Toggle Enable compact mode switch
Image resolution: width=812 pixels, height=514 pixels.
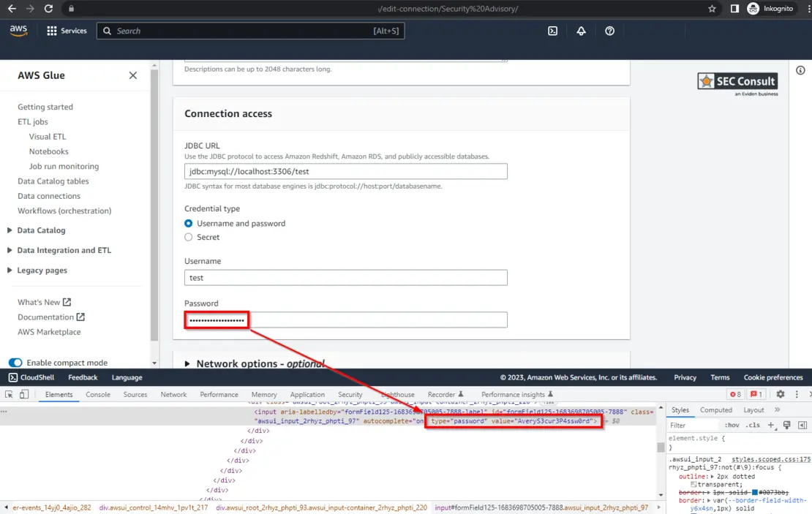point(15,363)
